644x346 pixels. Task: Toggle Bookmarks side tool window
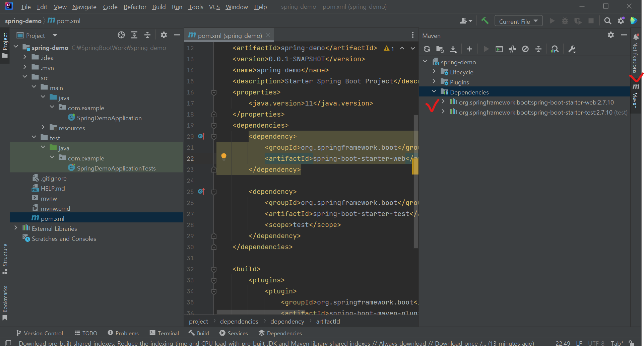coord(5,303)
